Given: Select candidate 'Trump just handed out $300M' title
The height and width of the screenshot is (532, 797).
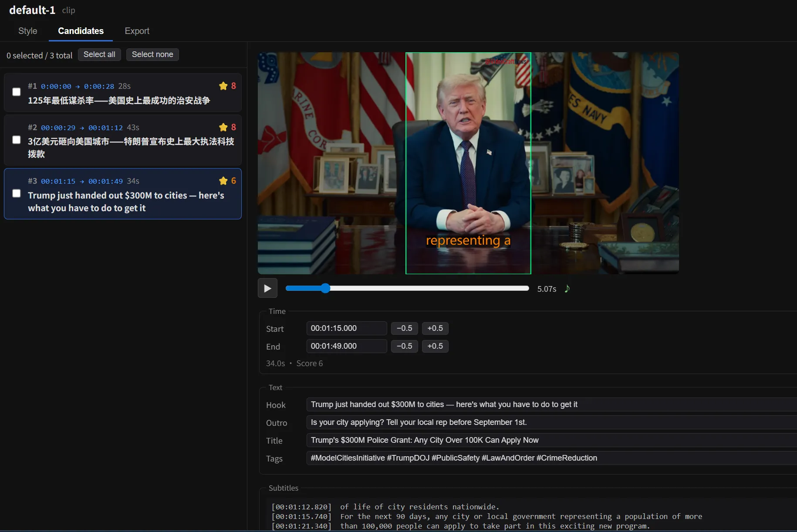Looking at the screenshot, I should tap(126, 202).
